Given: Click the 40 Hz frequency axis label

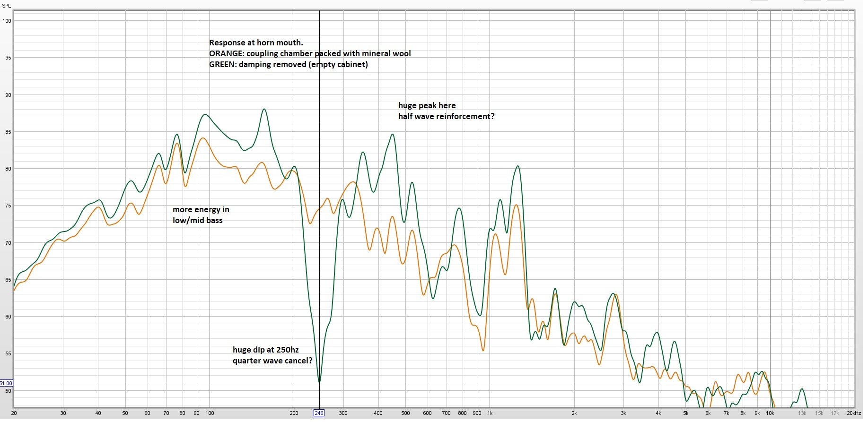Looking at the screenshot, I should tap(98, 413).
